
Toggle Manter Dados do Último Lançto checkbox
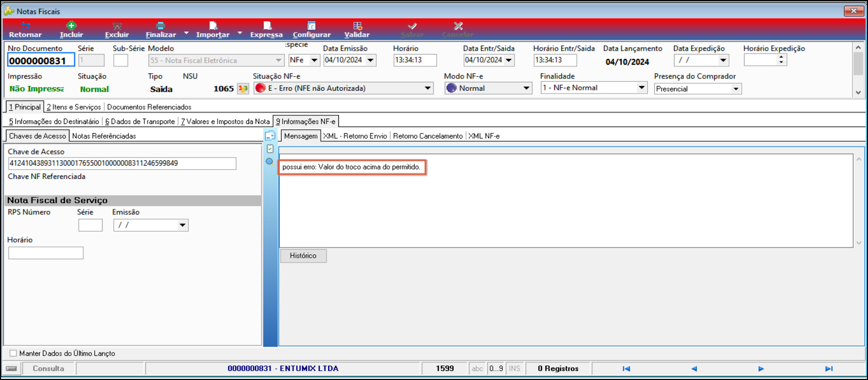(13, 353)
